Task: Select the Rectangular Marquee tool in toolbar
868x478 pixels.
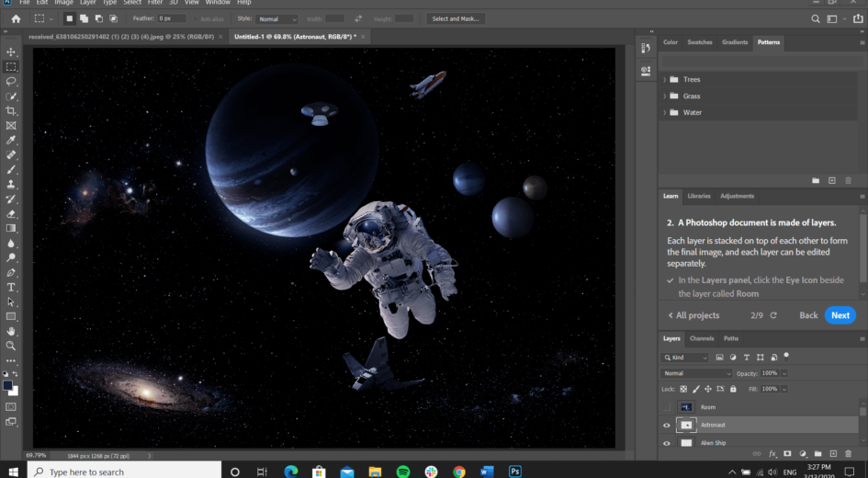Action: (10, 66)
